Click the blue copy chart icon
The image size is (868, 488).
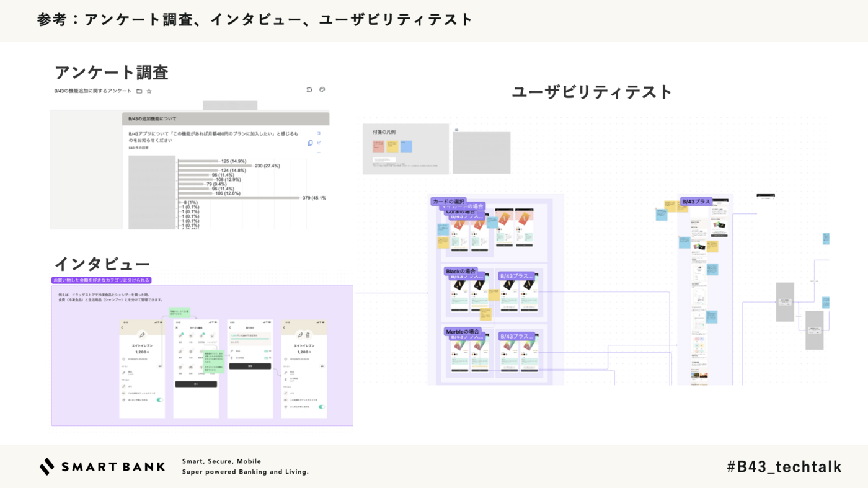pos(310,143)
